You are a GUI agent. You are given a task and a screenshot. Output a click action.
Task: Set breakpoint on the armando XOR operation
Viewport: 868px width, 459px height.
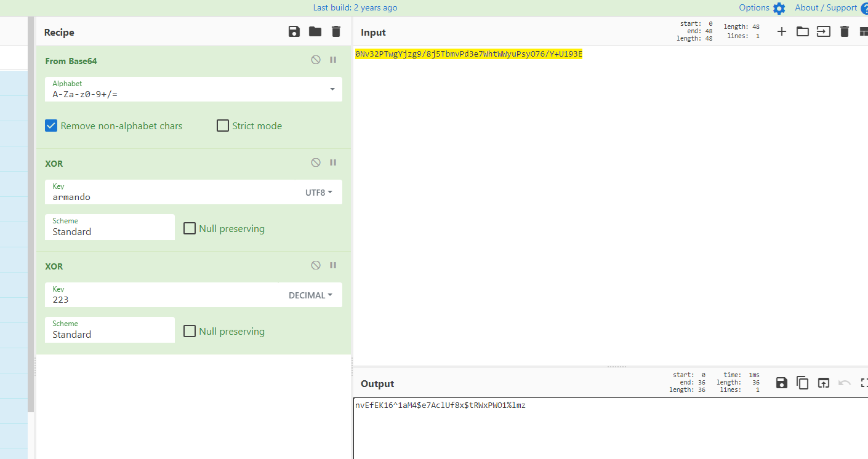click(x=333, y=163)
